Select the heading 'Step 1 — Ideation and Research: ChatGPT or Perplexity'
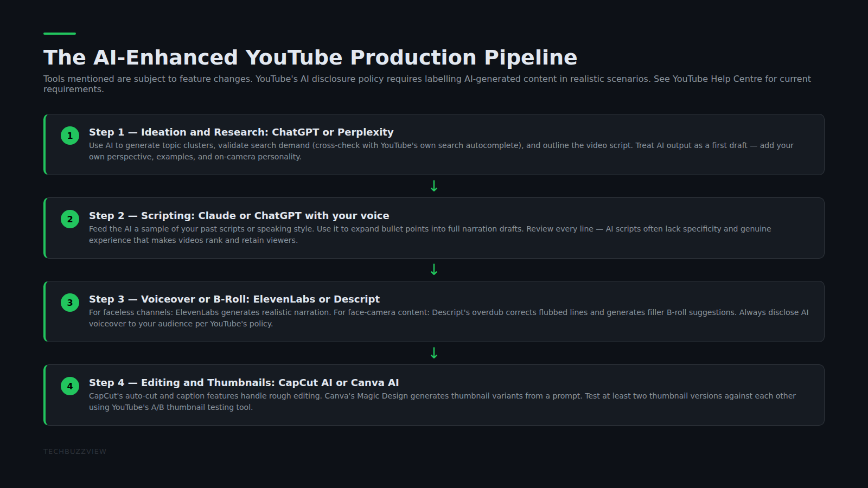 [x=241, y=132]
